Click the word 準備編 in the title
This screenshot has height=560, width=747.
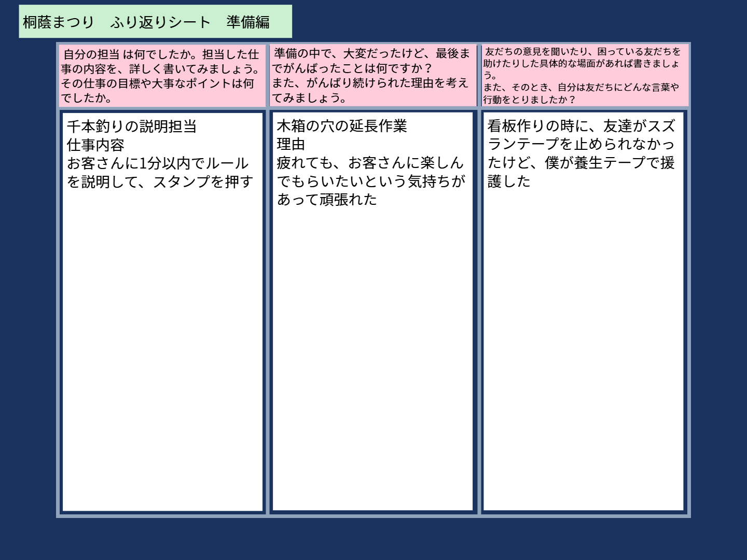(248, 22)
